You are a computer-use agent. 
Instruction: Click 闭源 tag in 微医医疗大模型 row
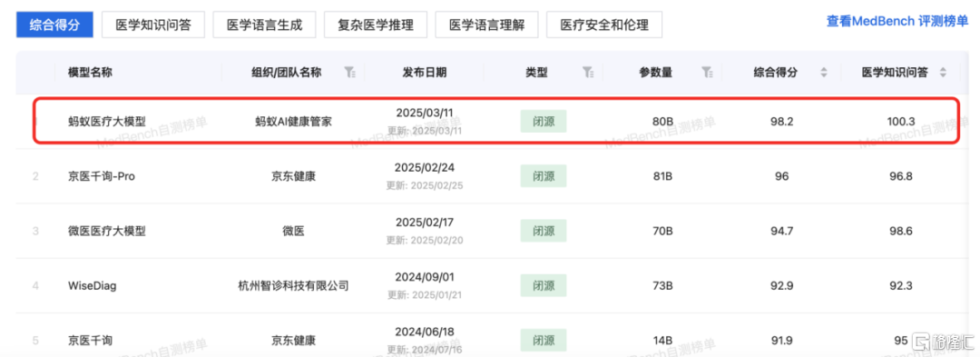point(544,231)
